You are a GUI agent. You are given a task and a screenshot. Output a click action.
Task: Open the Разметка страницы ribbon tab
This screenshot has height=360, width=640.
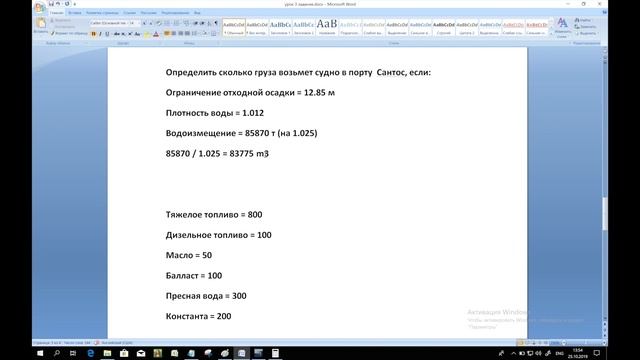(102, 13)
